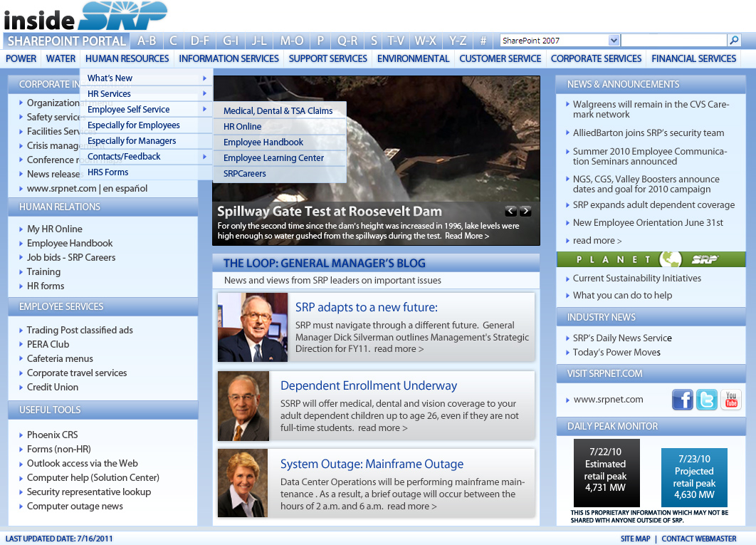Open SRP's Daily News Service link

coord(622,338)
